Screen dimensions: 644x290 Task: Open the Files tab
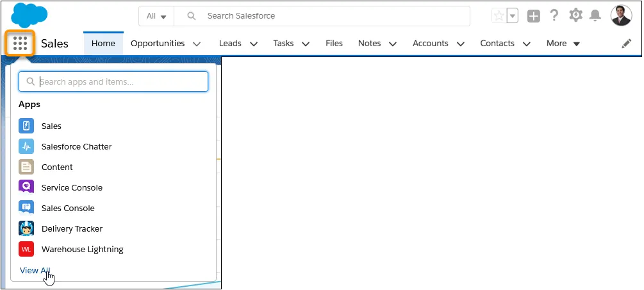point(334,43)
